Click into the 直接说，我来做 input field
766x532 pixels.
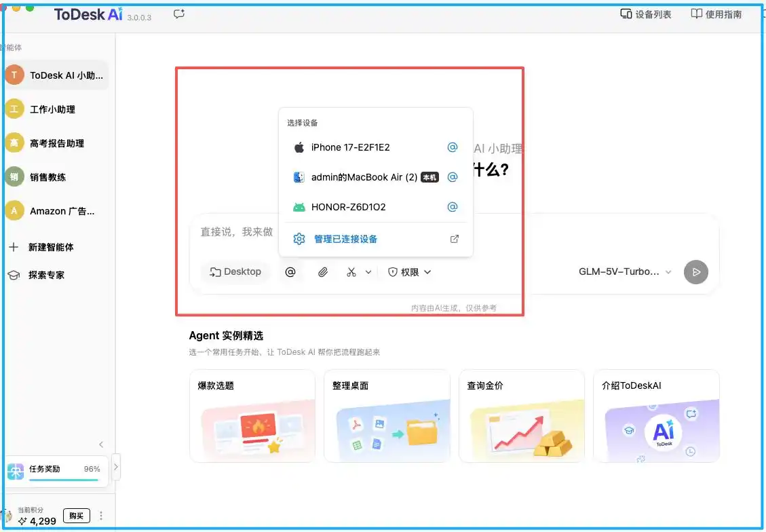point(238,231)
